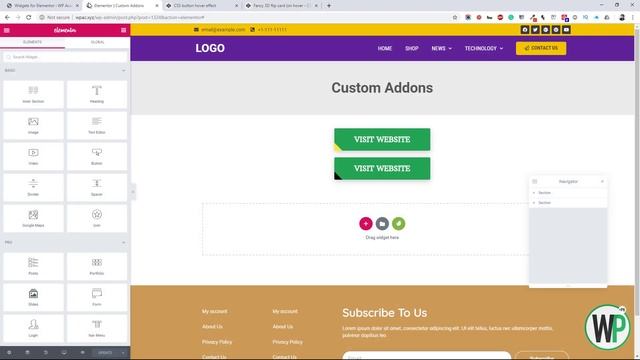Expand the first Section in Navigator
The height and width of the screenshot is (360, 640).
click(x=534, y=193)
